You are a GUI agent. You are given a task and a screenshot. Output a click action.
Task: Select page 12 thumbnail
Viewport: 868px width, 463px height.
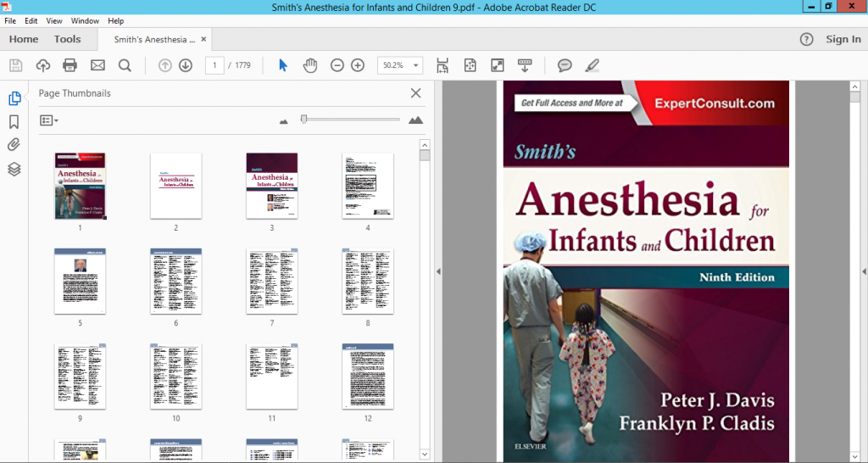pyautogui.click(x=368, y=377)
